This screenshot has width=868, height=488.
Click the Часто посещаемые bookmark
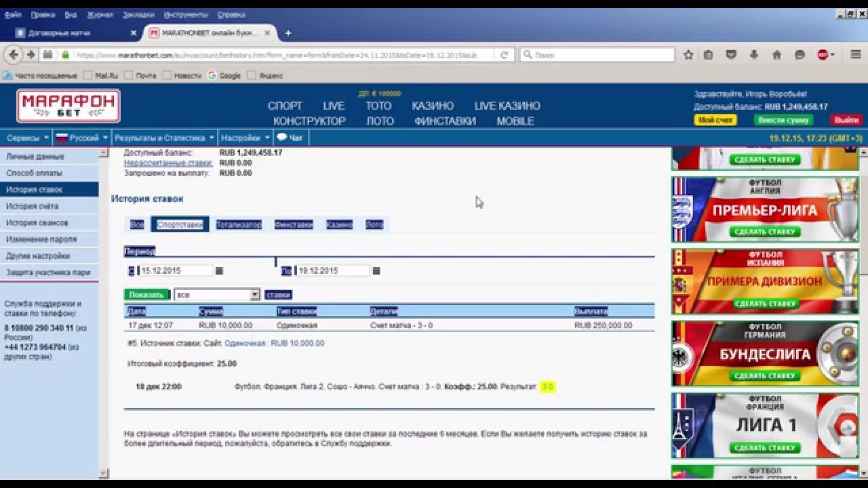pyautogui.click(x=40, y=75)
